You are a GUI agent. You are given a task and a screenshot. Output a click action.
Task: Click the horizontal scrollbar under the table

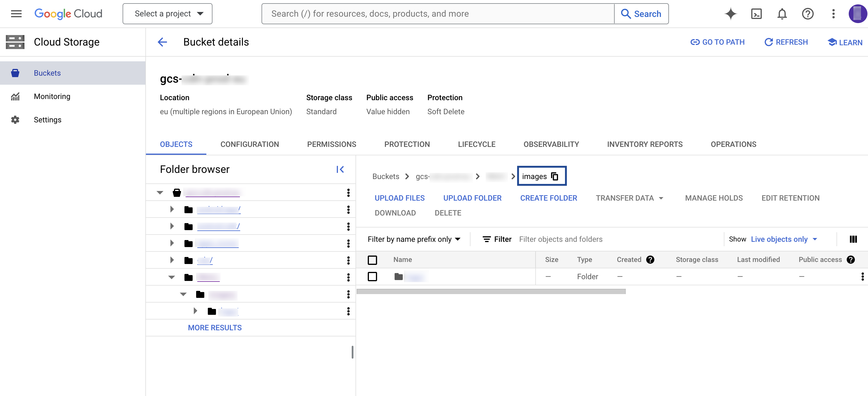pyautogui.click(x=491, y=291)
